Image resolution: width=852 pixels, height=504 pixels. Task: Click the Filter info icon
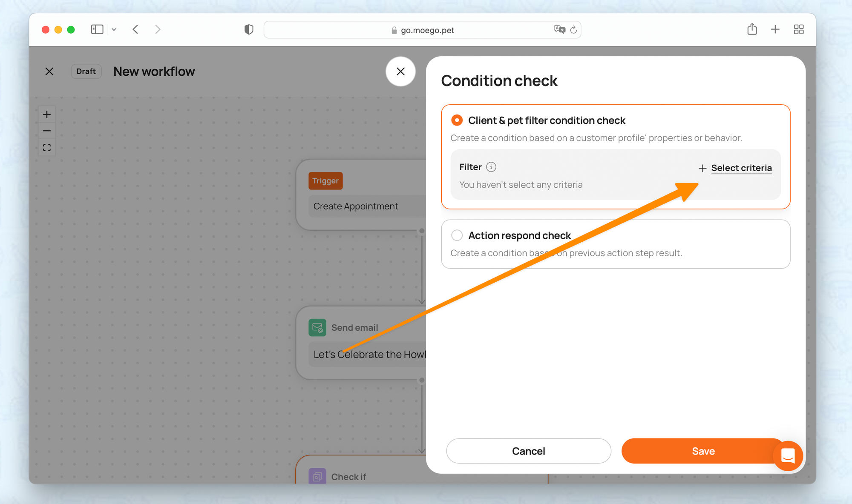[x=491, y=167]
